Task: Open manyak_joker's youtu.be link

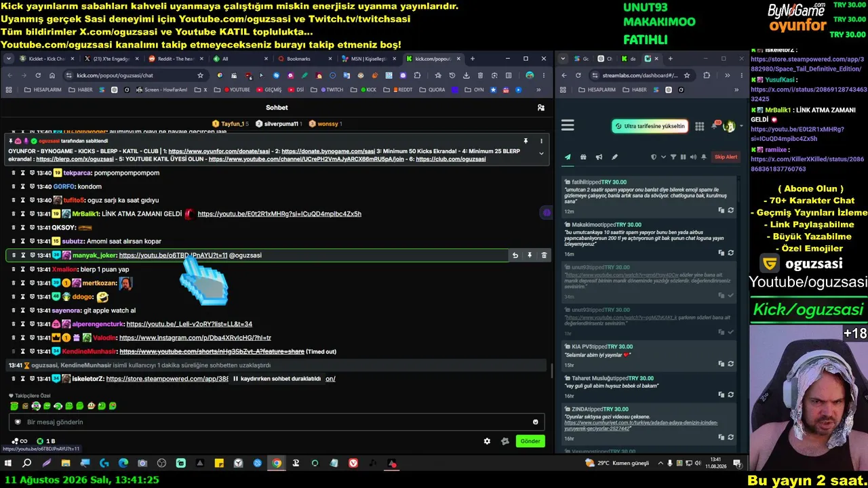Action: point(173,256)
